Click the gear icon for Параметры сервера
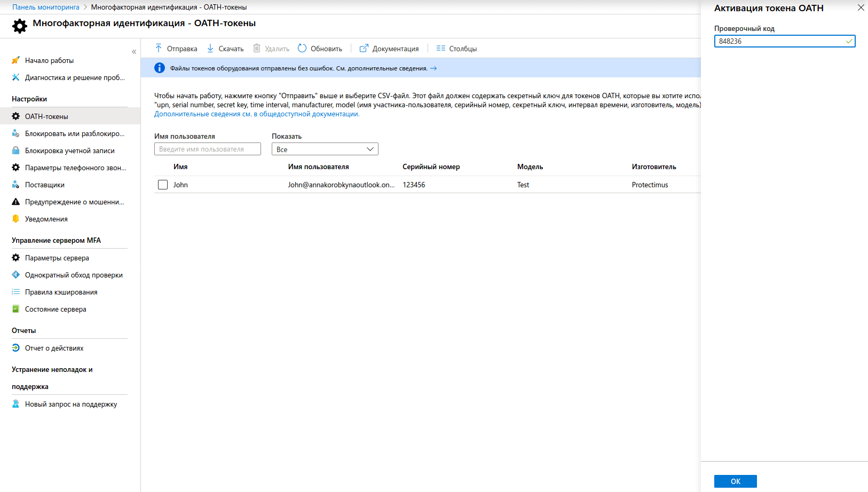 [x=15, y=258]
